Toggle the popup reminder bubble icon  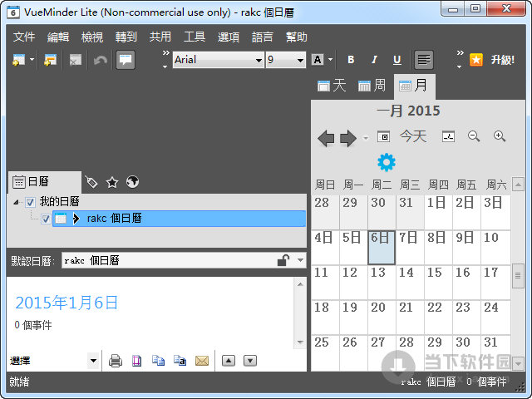point(126,60)
